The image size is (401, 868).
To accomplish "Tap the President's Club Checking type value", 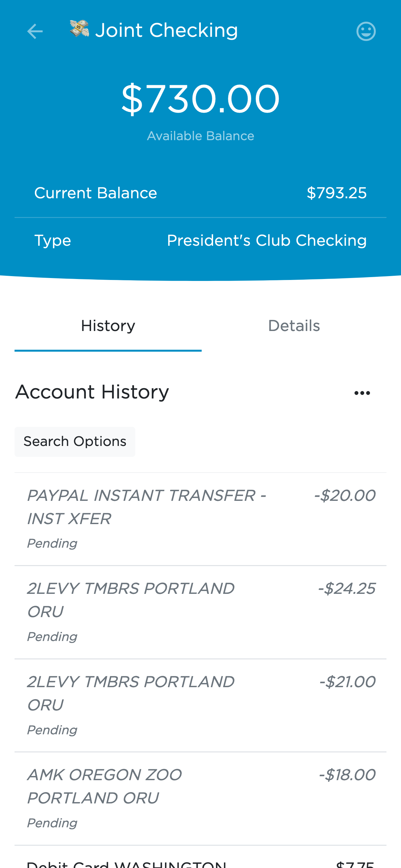I will [x=267, y=241].
